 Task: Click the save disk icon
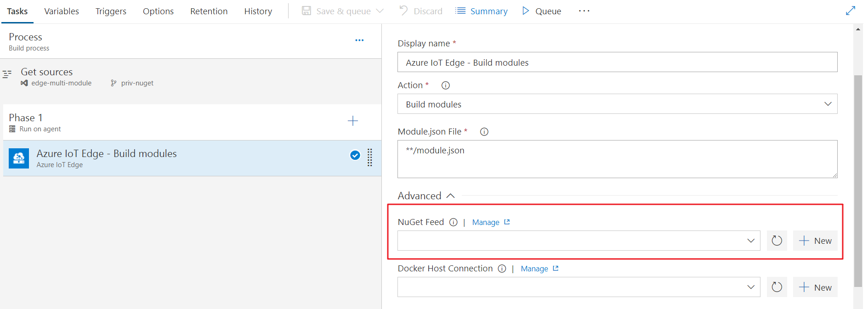point(306,11)
